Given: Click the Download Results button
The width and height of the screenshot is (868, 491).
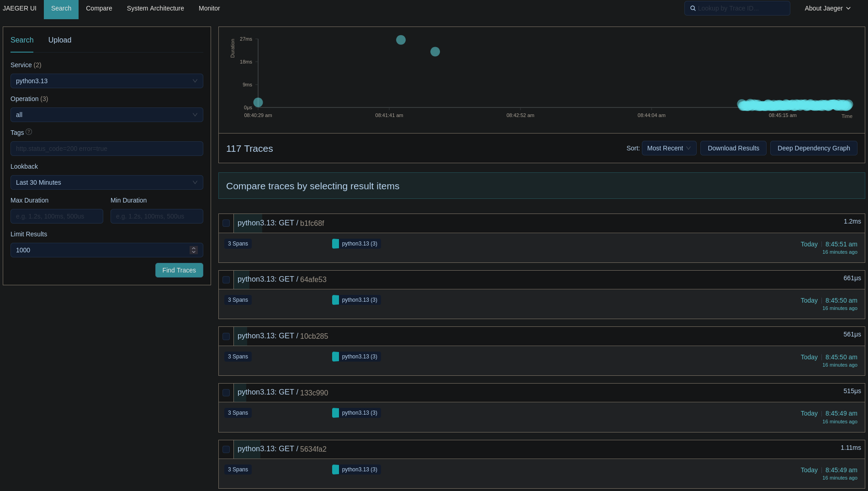Looking at the screenshot, I should pos(733,148).
